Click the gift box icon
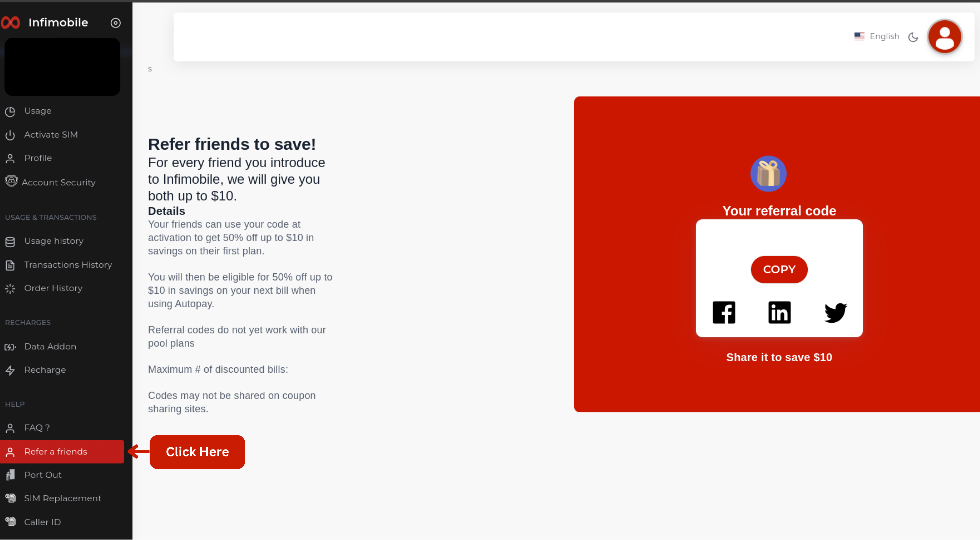This screenshot has width=980, height=540. tap(768, 174)
